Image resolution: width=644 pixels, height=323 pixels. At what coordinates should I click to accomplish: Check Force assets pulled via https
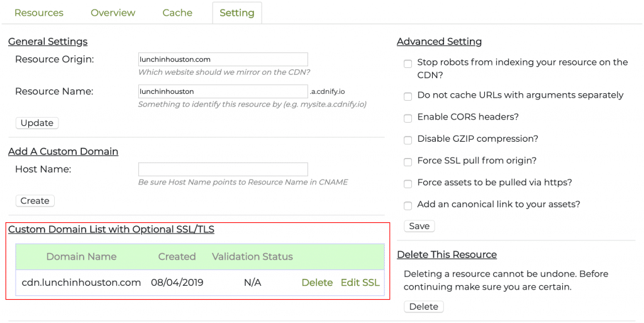pyautogui.click(x=408, y=183)
